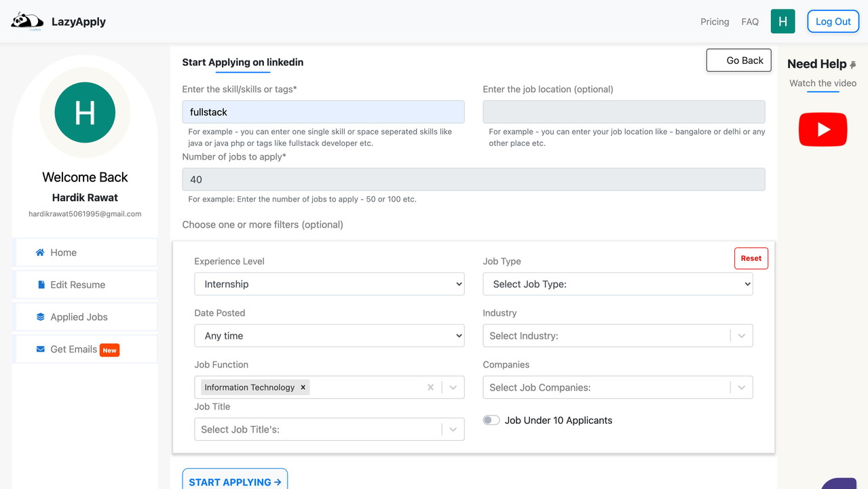Remove the Information Technology tag

[303, 387]
